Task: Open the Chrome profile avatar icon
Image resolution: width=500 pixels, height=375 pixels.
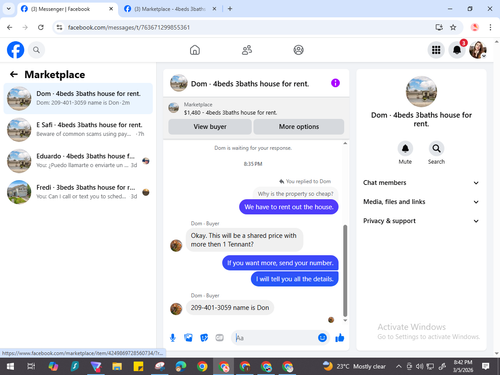Action: tap(475, 27)
